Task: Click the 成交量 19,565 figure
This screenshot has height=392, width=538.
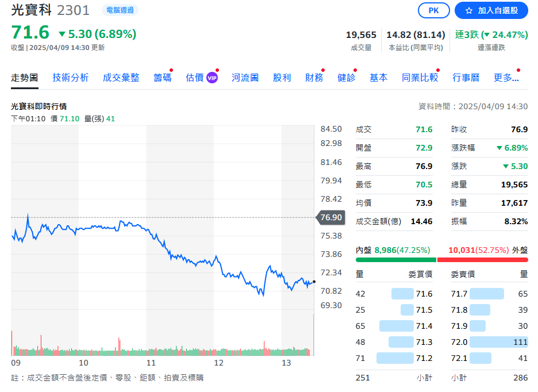Action: click(x=361, y=35)
